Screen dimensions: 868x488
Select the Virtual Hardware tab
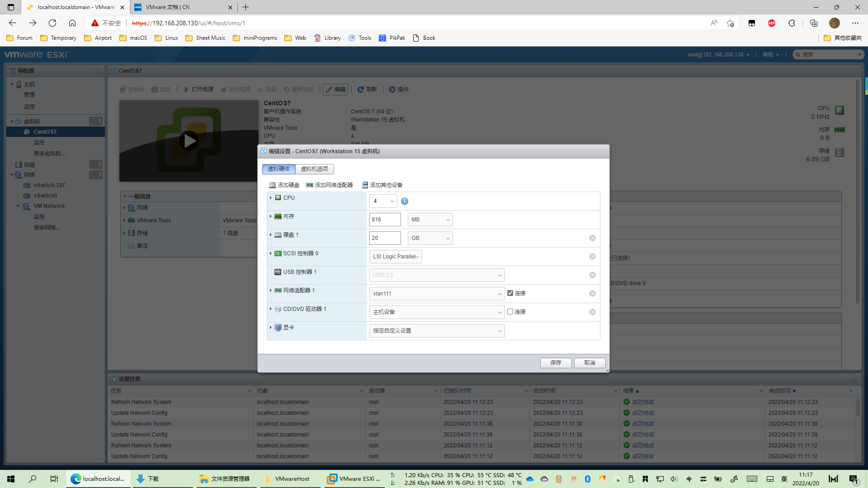tap(278, 169)
